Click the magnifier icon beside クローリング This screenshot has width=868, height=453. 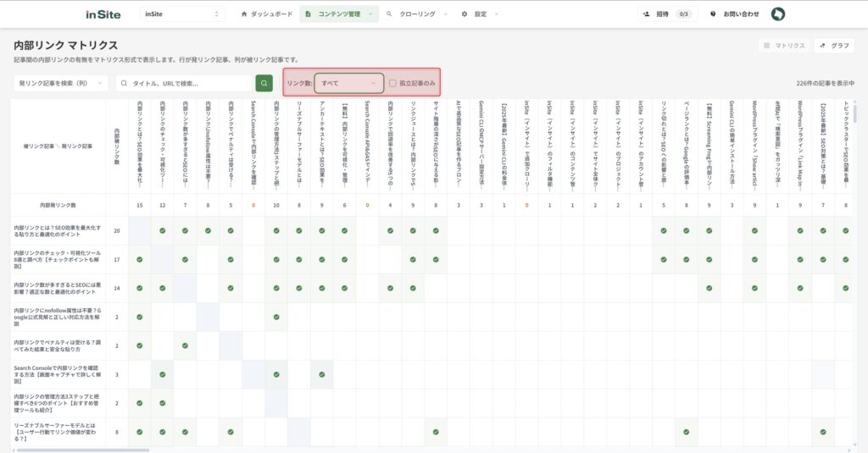coord(389,14)
